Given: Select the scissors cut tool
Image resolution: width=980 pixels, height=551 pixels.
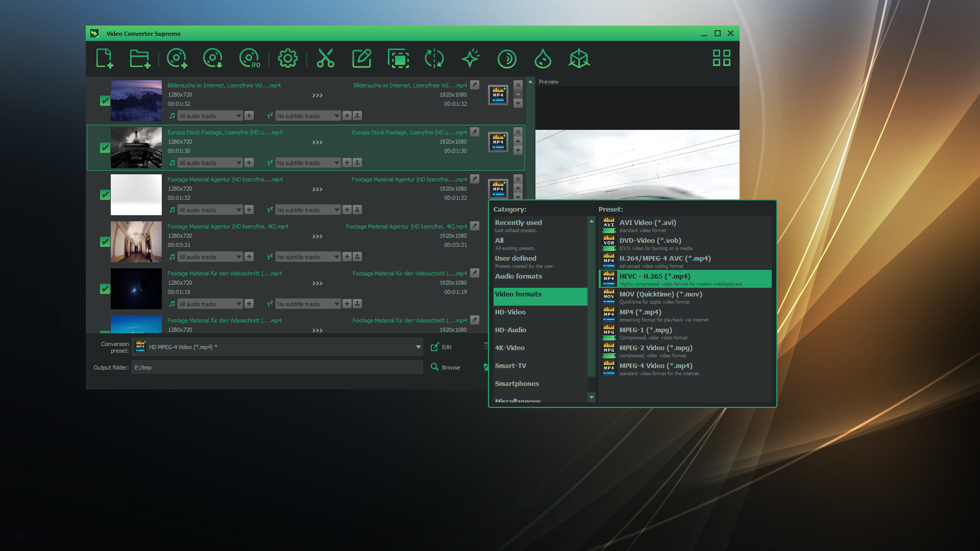Looking at the screenshot, I should (325, 59).
